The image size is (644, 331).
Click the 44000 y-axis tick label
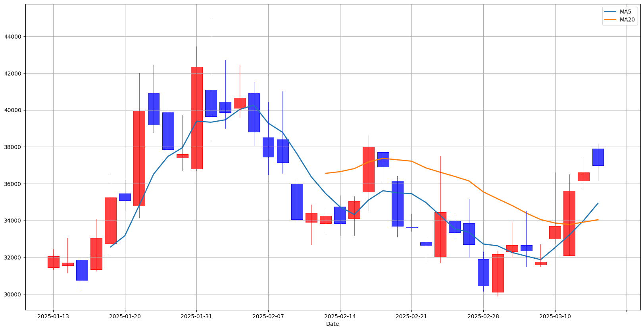point(13,37)
